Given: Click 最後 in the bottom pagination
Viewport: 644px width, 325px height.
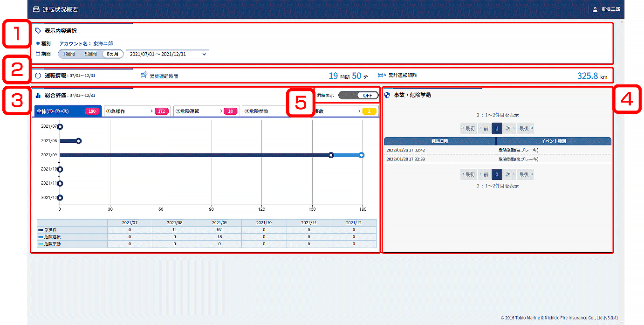Looking at the screenshot, I should 525,174.
